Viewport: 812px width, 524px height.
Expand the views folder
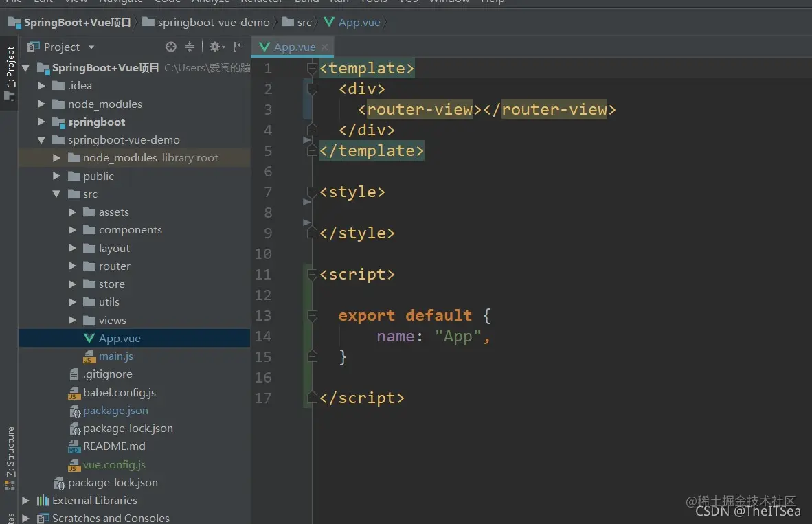coord(73,320)
